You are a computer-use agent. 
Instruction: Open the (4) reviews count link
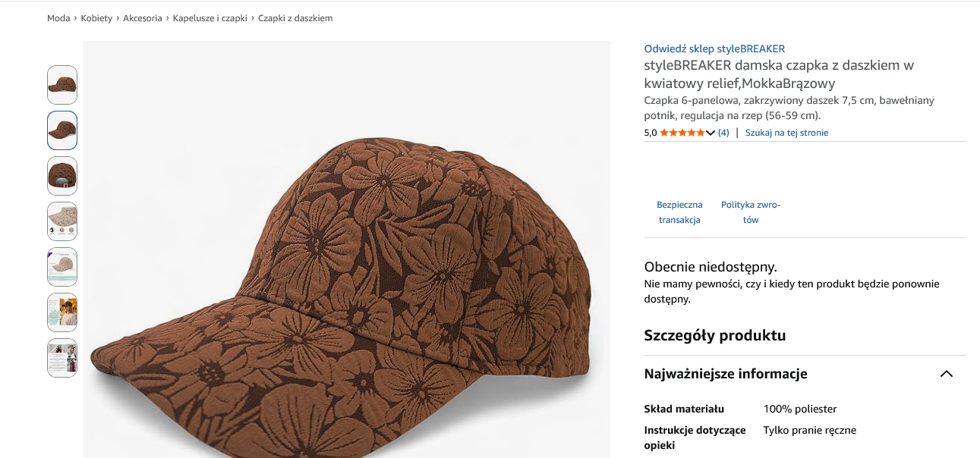723,133
